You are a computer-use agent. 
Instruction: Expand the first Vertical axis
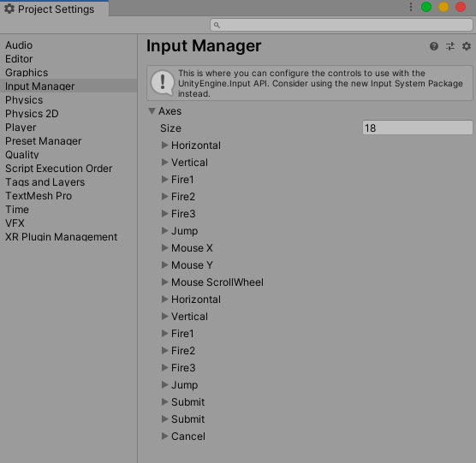tap(165, 163)
